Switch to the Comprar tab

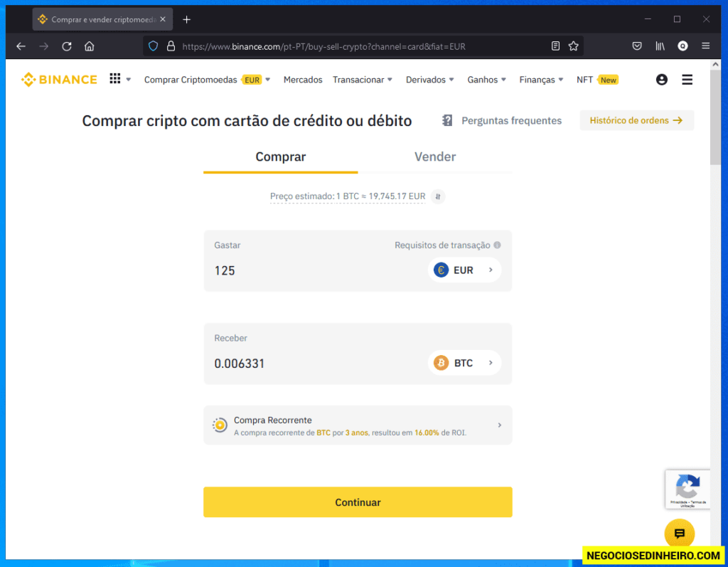280,157
